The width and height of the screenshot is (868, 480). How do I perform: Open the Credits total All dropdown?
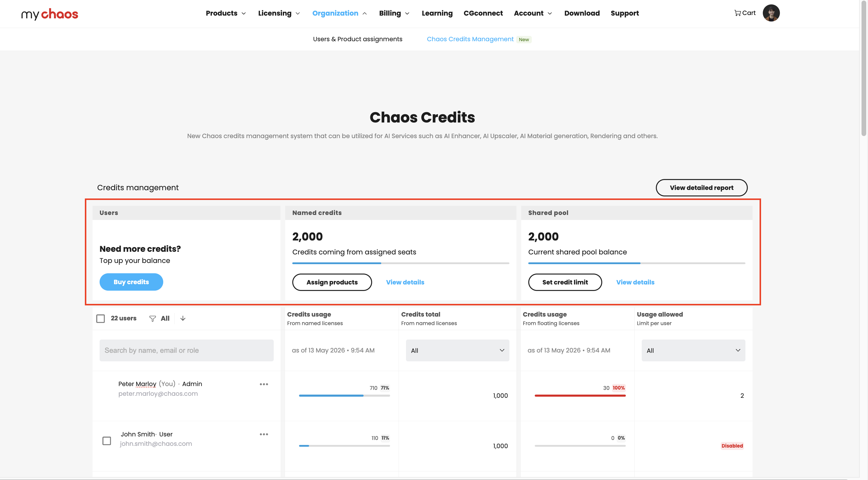[457, 350]
